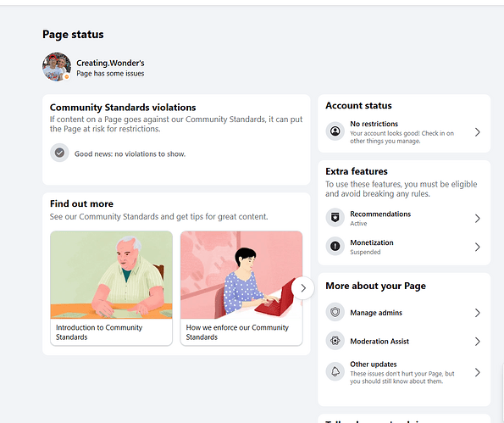Click the Creating.Wonder's page name

pos(110,63)
